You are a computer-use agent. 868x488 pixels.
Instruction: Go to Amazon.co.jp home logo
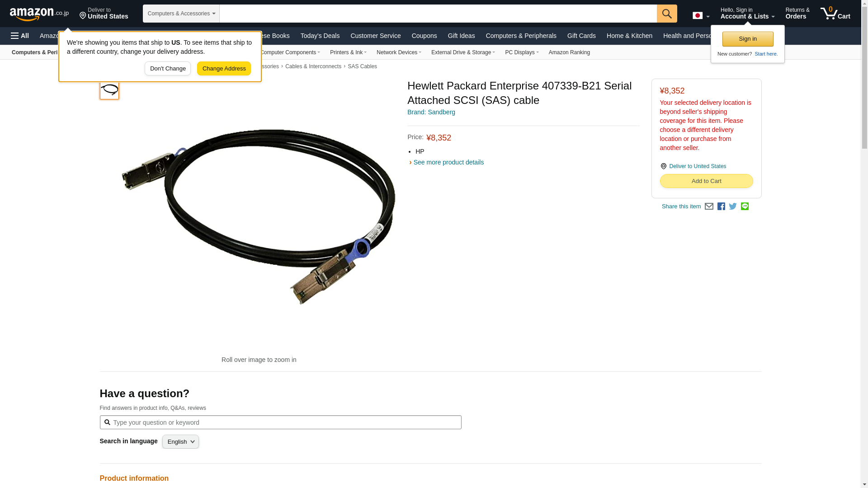39,14
